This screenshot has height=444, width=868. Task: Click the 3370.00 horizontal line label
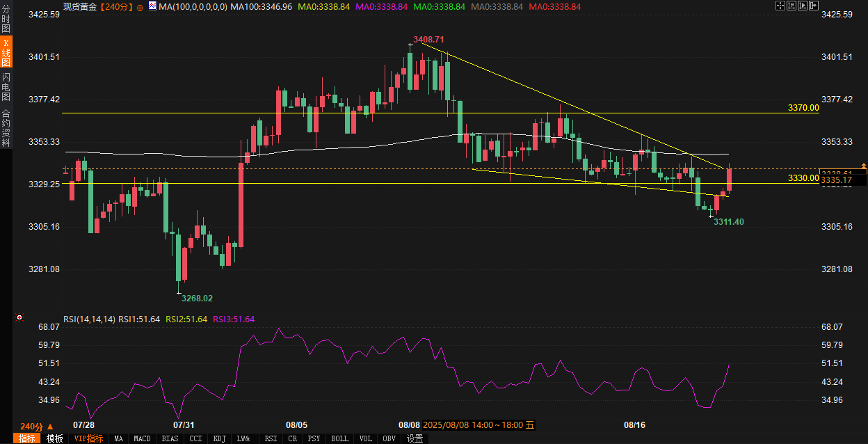tap(803, 108)
